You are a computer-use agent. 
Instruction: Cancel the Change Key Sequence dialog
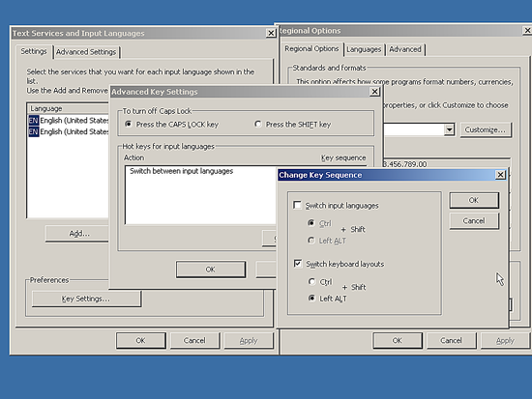(474, 220)
